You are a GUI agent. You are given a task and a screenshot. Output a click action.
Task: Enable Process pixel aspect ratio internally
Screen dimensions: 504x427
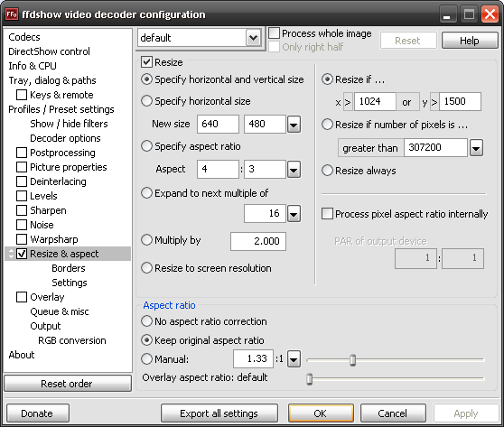(x=327, y=214)
